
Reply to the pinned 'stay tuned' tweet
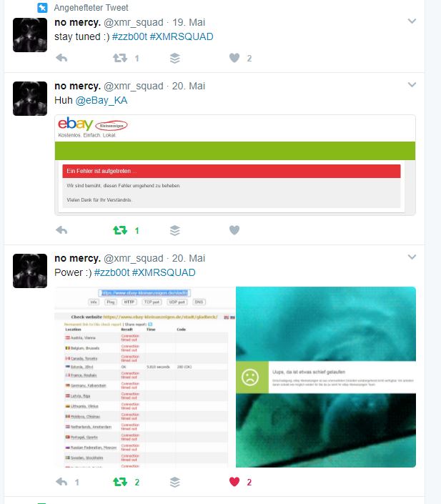tap(61, 58)
